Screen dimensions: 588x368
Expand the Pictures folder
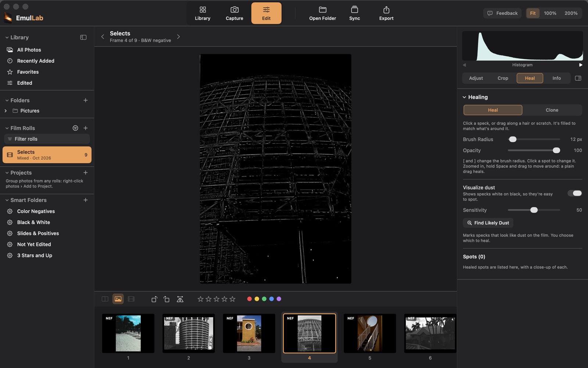click(x=6, y=111)
